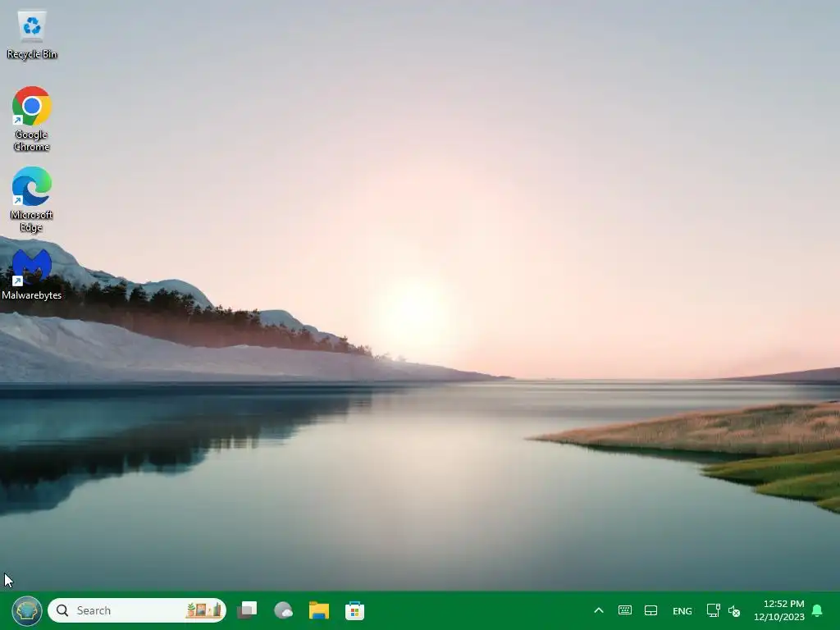Screen dimensions: 840x630
Task: Open the touch keyboard tray icon
Action: [624, 610]
